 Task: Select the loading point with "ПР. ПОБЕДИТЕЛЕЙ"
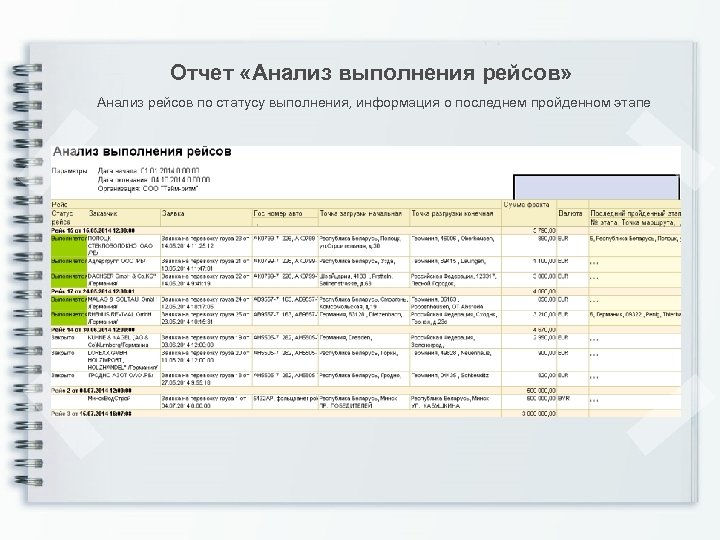364,402
